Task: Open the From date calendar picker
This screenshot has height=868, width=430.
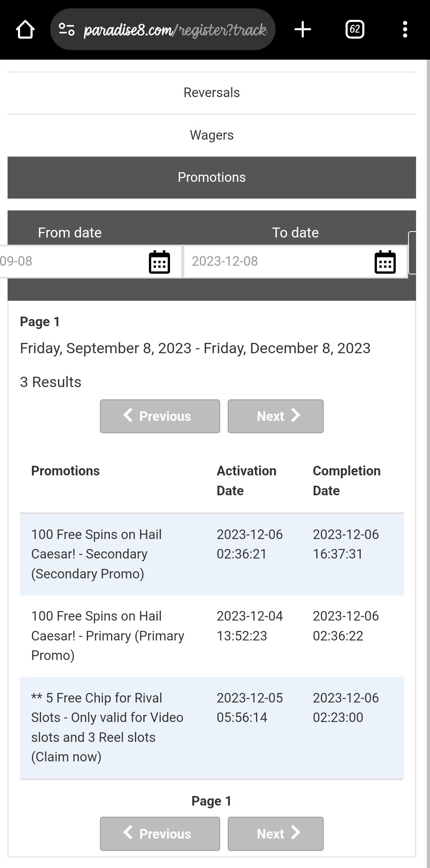Action: [x=159, y=262]
